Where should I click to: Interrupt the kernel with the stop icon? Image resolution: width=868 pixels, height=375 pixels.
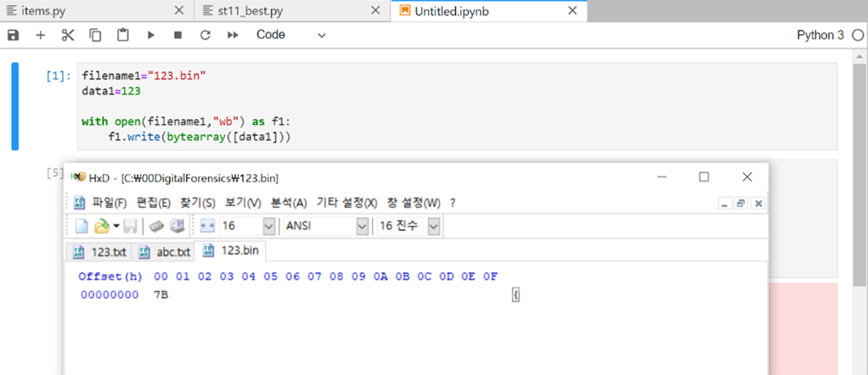click(178, 36)
